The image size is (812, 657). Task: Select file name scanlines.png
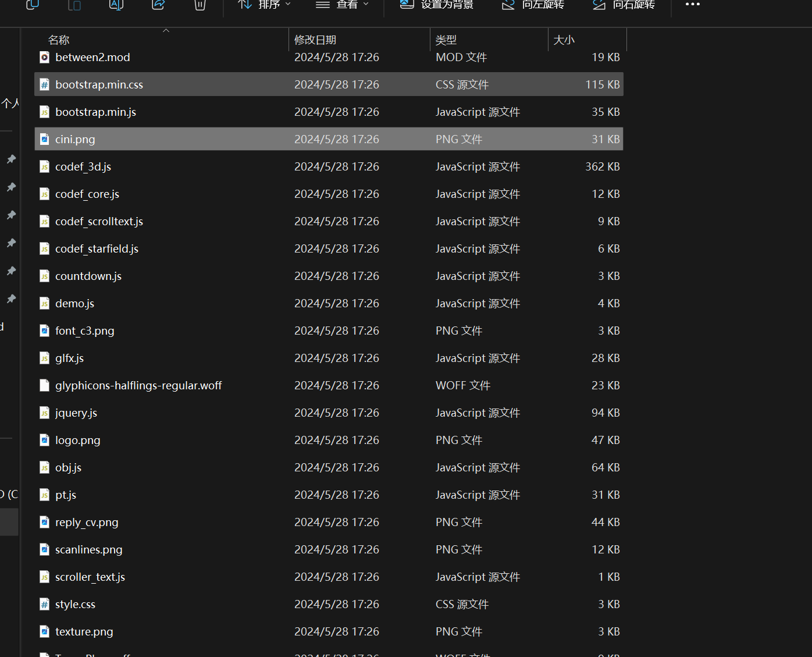pos(89,549)
